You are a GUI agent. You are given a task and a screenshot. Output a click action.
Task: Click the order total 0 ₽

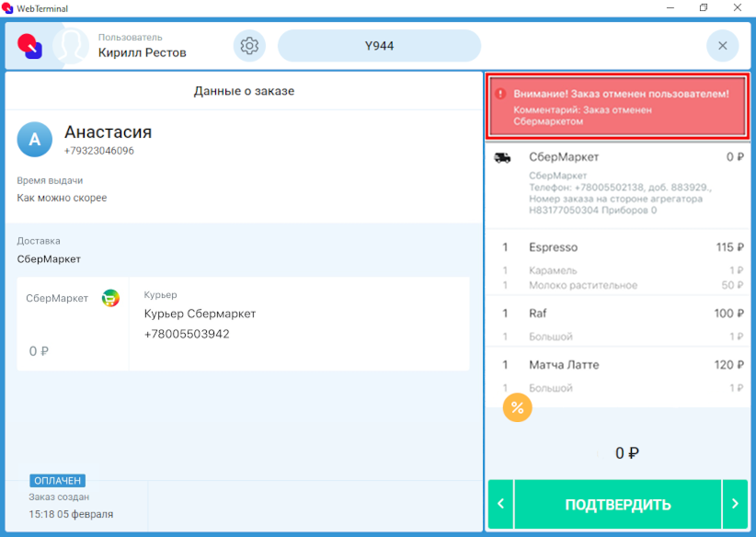[x=627, y=453]
